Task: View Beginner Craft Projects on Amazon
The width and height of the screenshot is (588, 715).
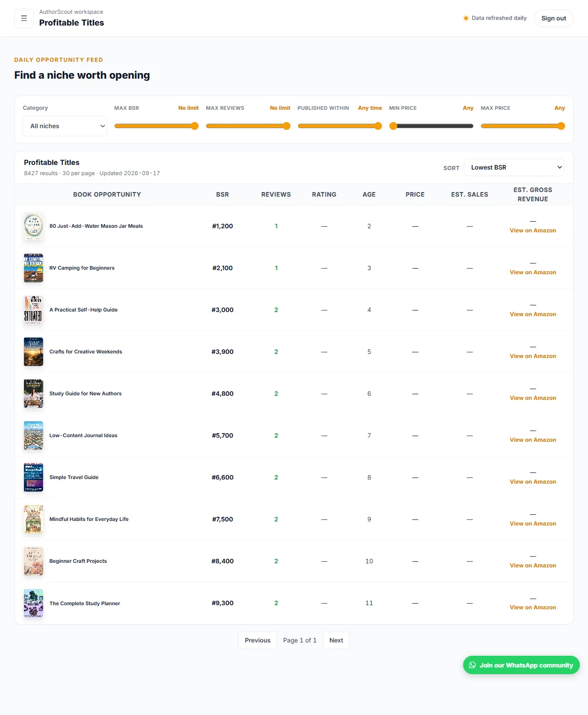Action: click(x=533, y=566)
